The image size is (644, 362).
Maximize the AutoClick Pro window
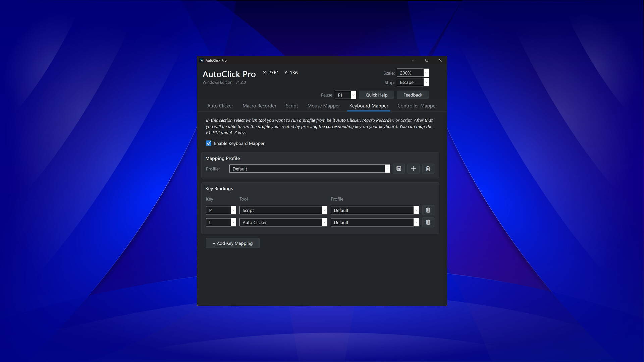coord(427,60)
